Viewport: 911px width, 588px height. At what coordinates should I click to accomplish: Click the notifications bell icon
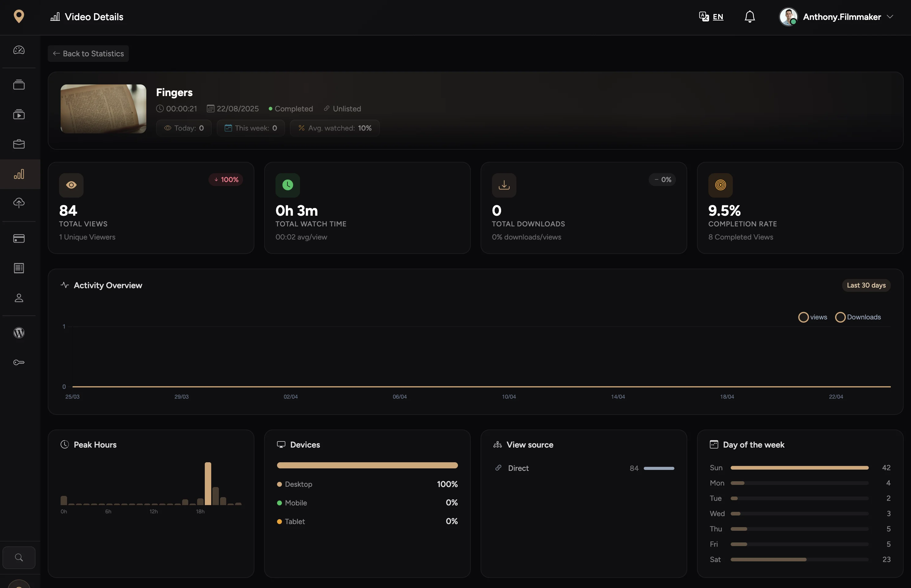(749, 17)
